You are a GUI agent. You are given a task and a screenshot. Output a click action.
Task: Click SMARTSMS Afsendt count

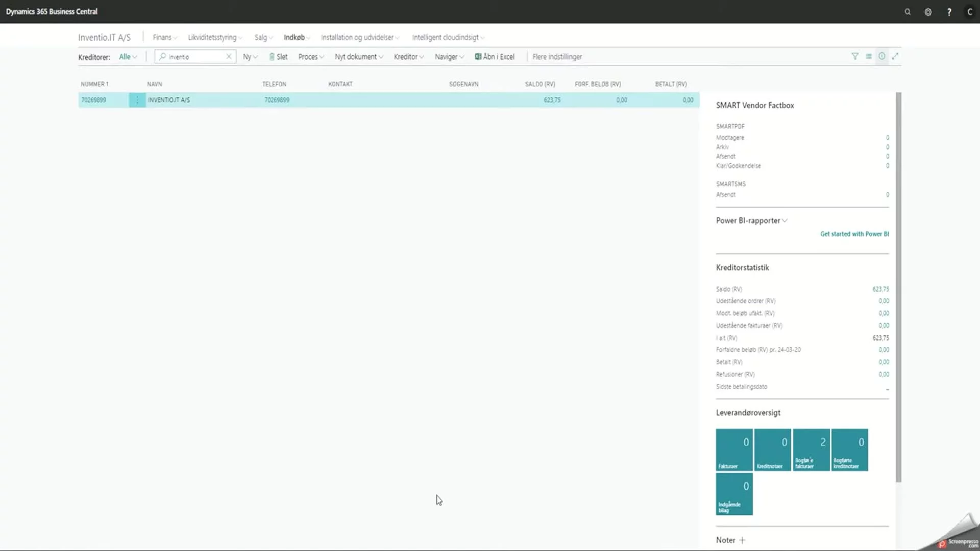(x=887, y=194)
